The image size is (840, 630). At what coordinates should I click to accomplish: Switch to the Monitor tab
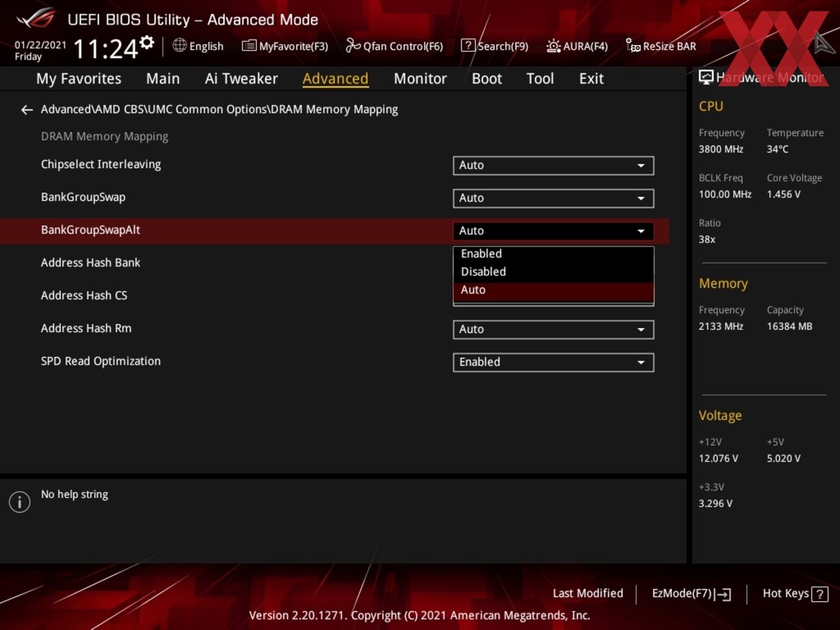[x=420, y=78]
